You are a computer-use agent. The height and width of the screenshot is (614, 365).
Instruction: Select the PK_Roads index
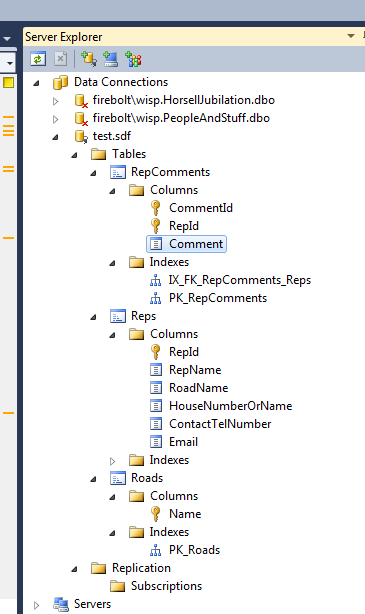coord(194,551)
